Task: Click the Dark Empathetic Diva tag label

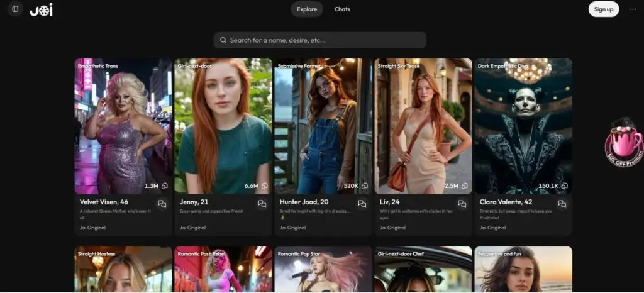Action: [x=502, y=65]
